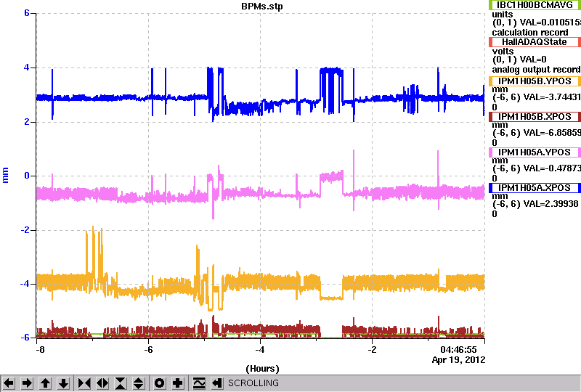
Task: Click the x-axis tick label -2
Action: (x=373, y=350)
